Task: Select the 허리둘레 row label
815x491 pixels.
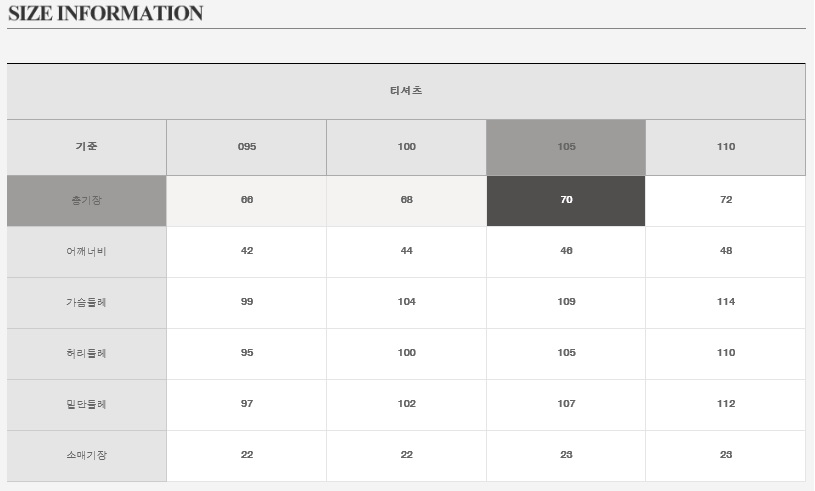Action: pos(87,353)
